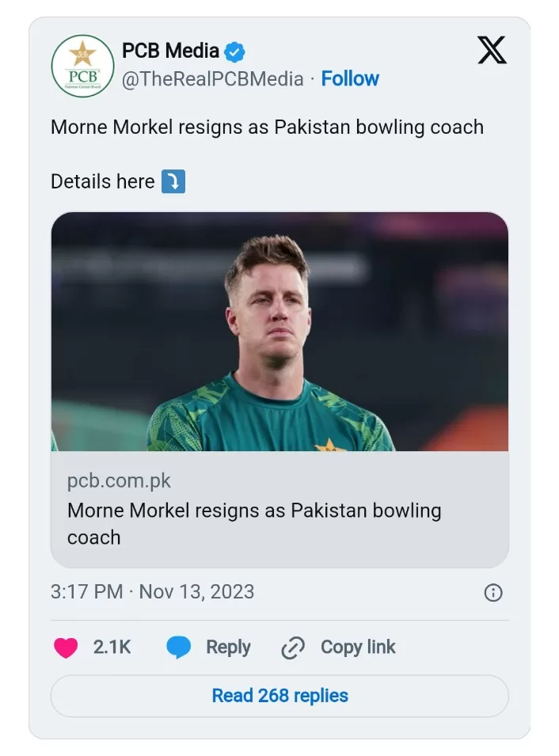
Task: Click the pcb.com.pk domain text
Action: point(119,481)
